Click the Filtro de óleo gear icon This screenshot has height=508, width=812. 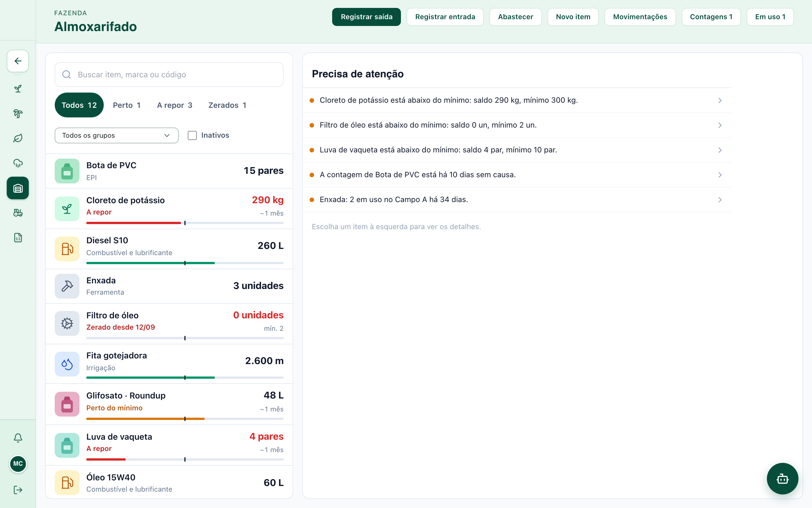click(67, 323)
